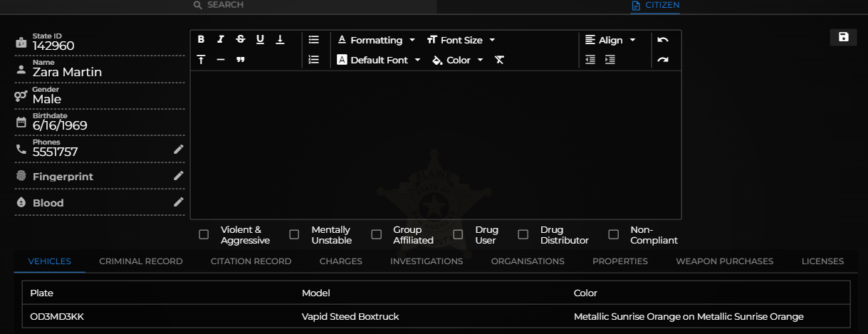Screen dimensions: 868x334
Task: Switch to the Investigations tab
Action: tap(427, 261)
